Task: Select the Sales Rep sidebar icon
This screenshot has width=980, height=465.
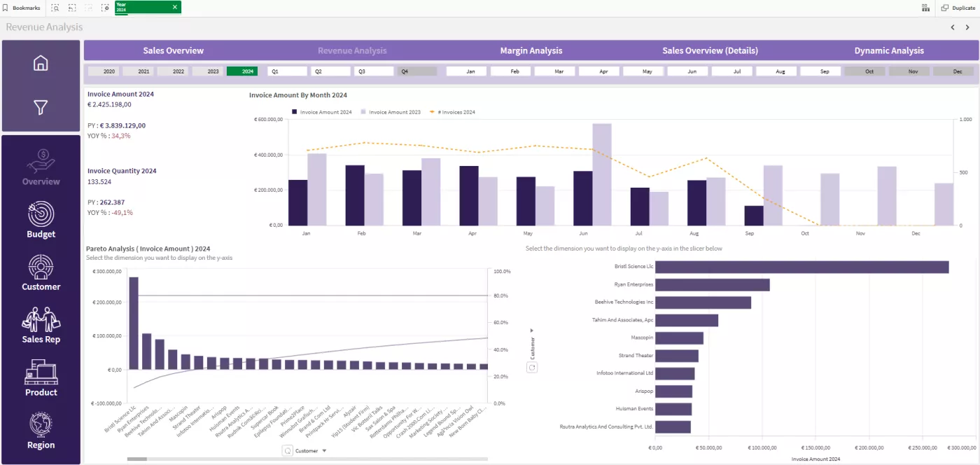Action: [41, 320]
